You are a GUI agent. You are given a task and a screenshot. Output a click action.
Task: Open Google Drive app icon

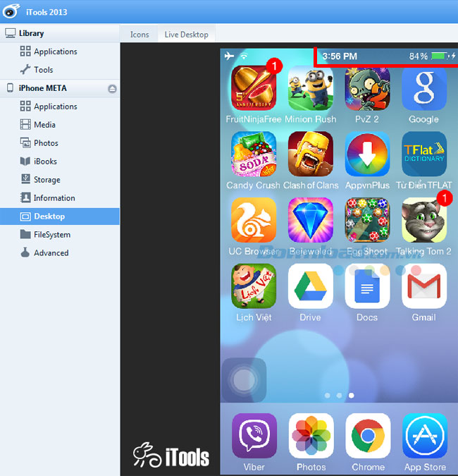pyautogui.click(x=310, y=286)
